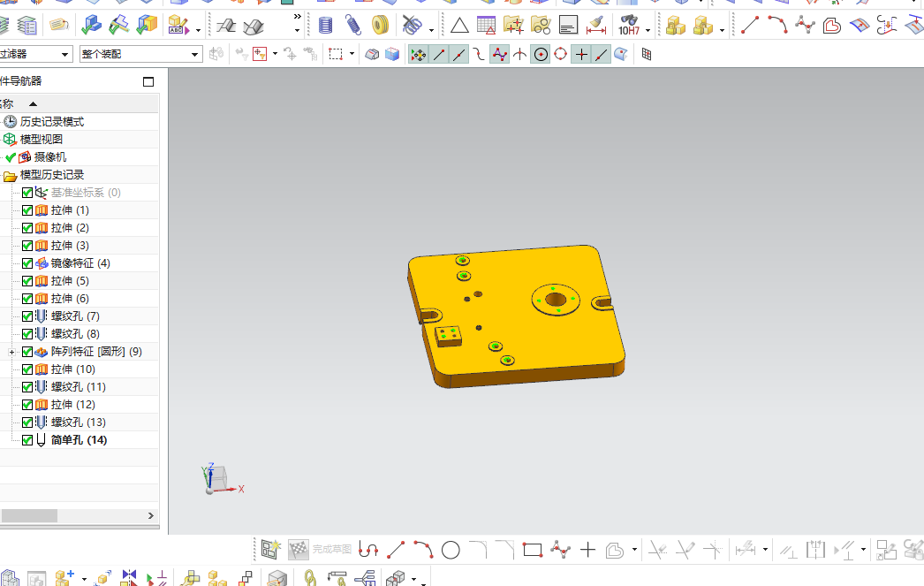Toggle the midpoint snap button
Screen dimensions: 924x586
(458, 54)
